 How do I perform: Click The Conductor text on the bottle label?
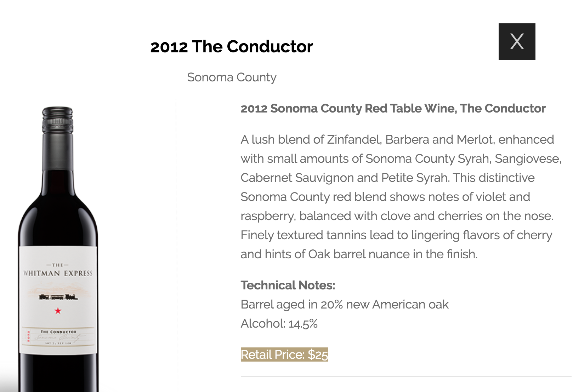pos(58,332)
